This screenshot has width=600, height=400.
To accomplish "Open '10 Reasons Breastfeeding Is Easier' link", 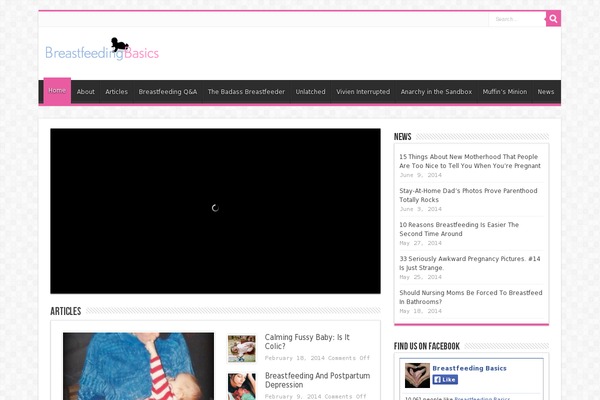I will (x=459, y=229).
